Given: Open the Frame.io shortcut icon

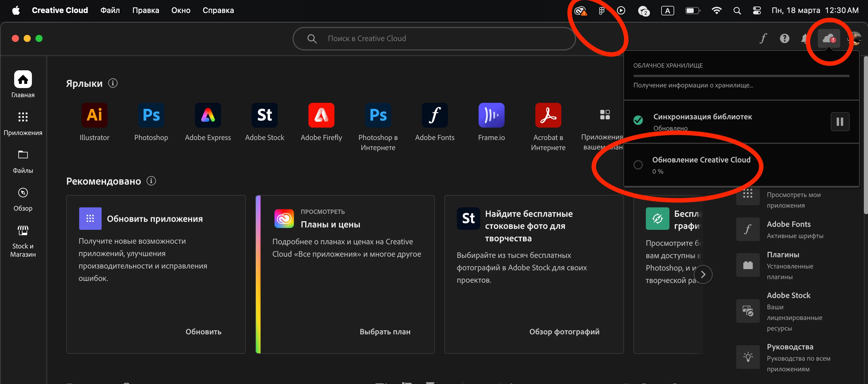Looking at the screenshot, I should pyautogui.click(x=491, y=115).
